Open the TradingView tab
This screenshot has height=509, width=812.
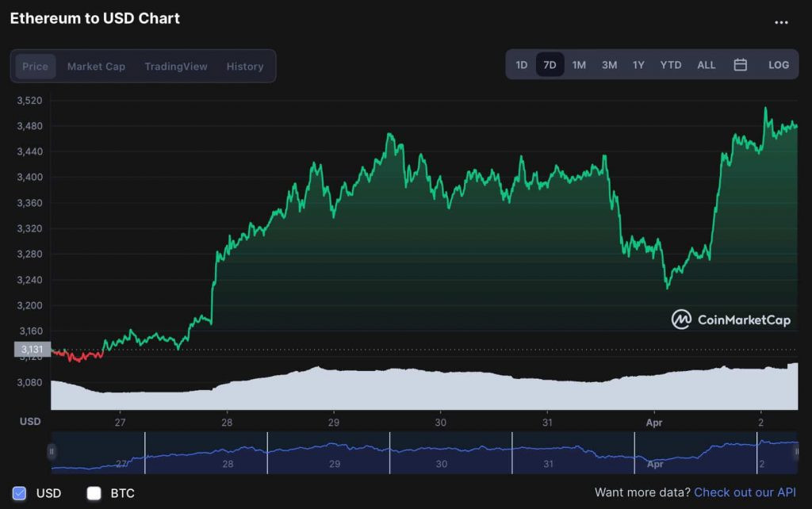[x=176, y=67]
